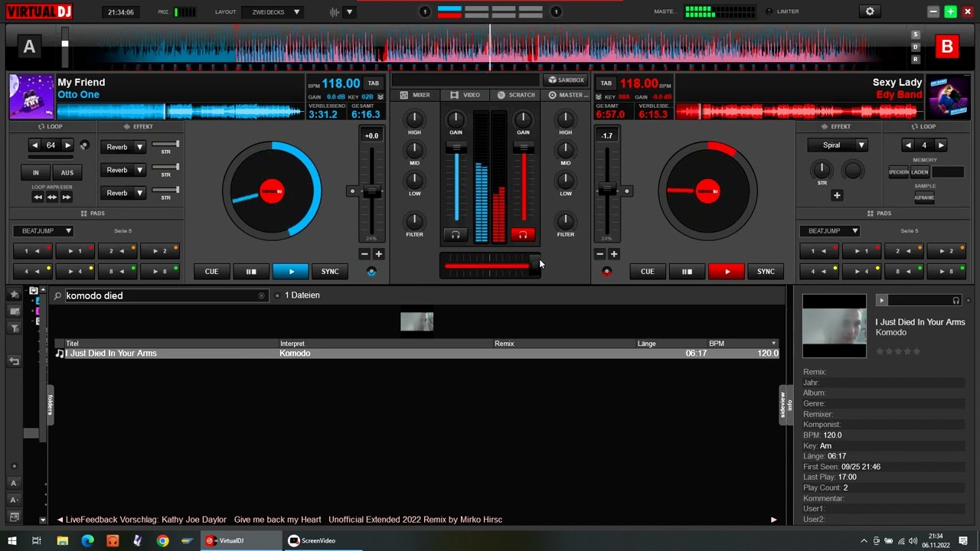The width and height of the screenshot is (980, 551).
Task: Click deck B pitch plus button
Action: coord(614,254)
